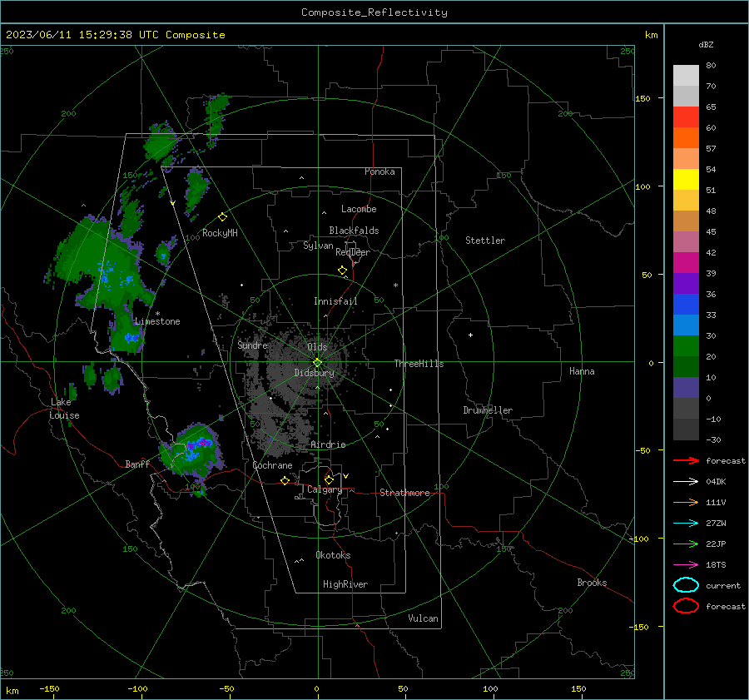Click the yellow diamond marker below Cochrane

click(x=285, y=480)
